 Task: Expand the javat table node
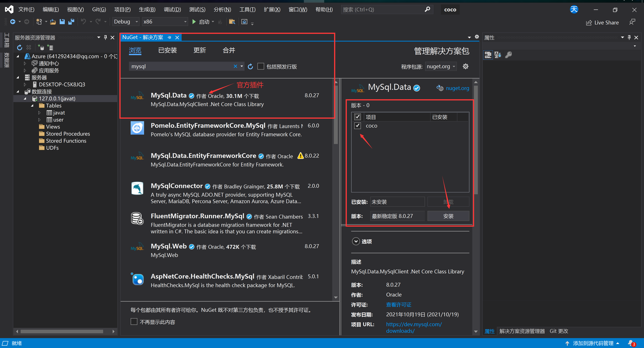tap(40, 113)
